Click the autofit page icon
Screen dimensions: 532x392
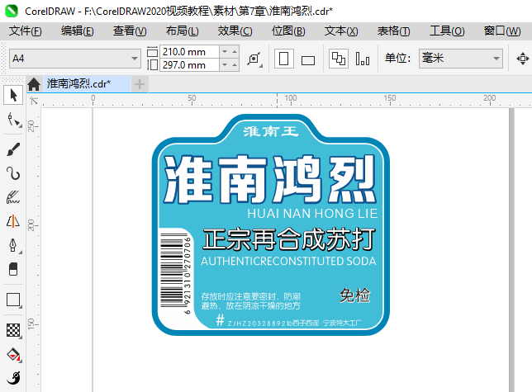(x=254, y=59)
